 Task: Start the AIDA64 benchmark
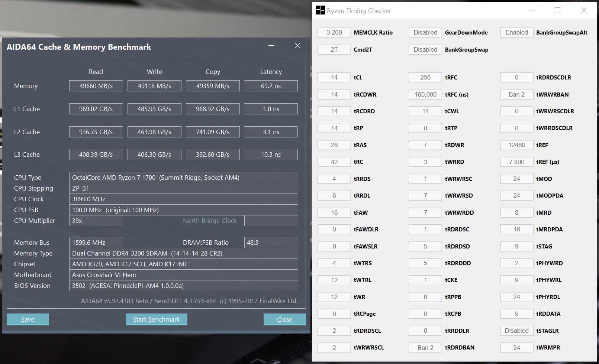157,319
